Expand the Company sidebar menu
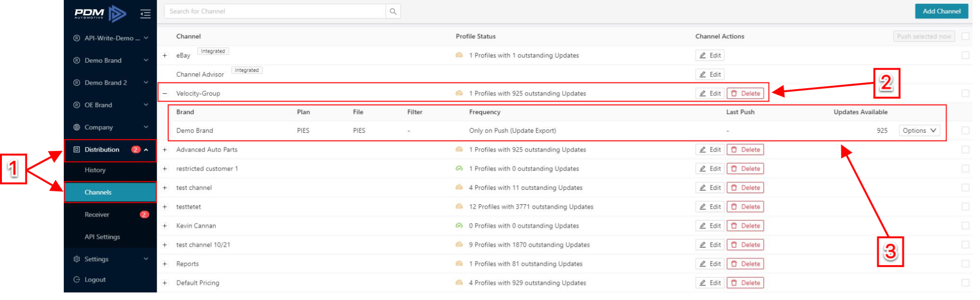This screenshot has width=980, height=300. [111, 127]
